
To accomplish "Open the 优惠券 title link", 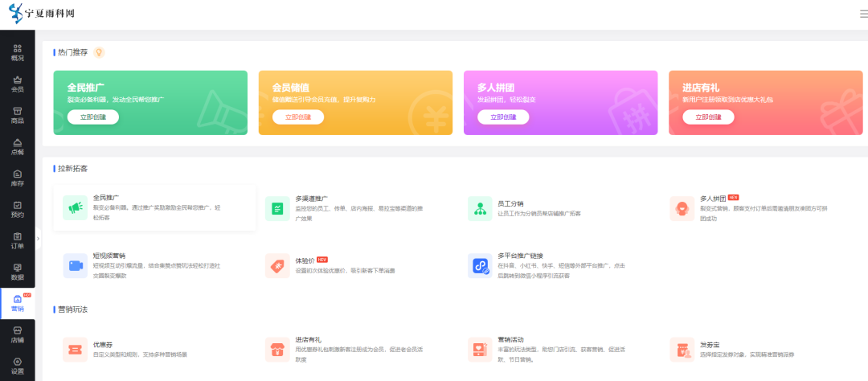I will coord(103,344).
